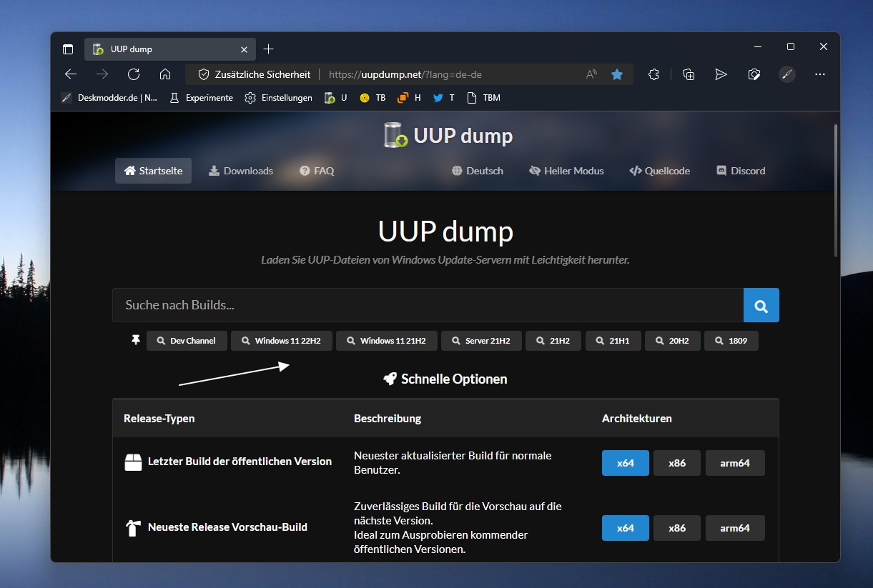Toggle Heller Modus light theme
This screenshot has height=588, width=873.
pos(566,171)
